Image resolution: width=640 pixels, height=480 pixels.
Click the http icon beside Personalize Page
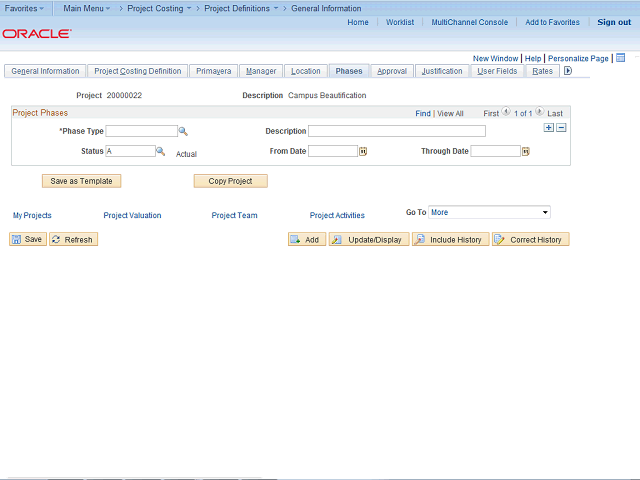point(620,58)
